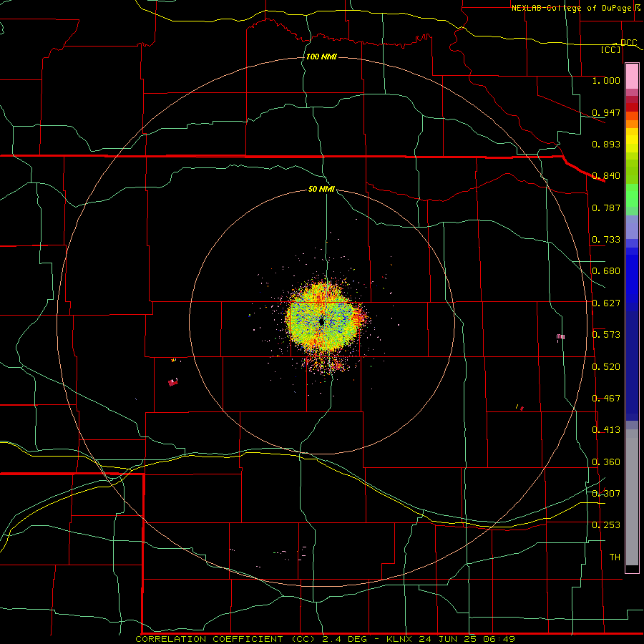Click the 0.947 value on the color scale

pyautogui.click(x=606, y=112)
